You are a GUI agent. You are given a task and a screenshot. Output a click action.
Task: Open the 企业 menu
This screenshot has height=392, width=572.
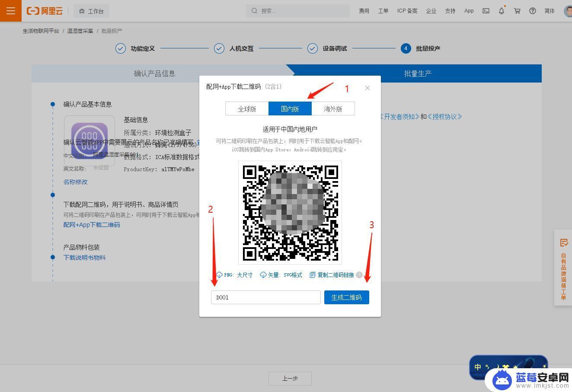pos(431,11)
